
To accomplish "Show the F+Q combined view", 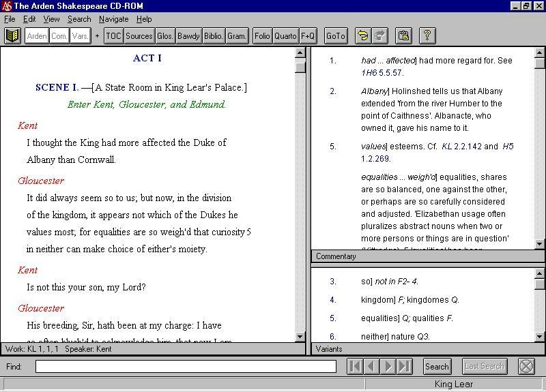I will (x=308, y=36).
